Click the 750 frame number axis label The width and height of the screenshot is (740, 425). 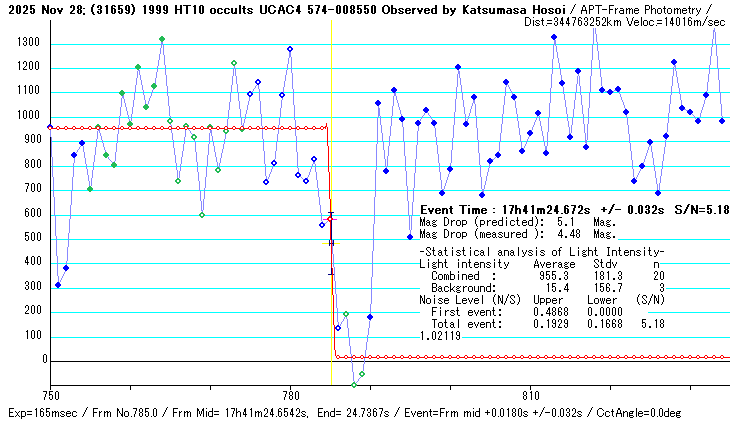(x=51, y=395)
